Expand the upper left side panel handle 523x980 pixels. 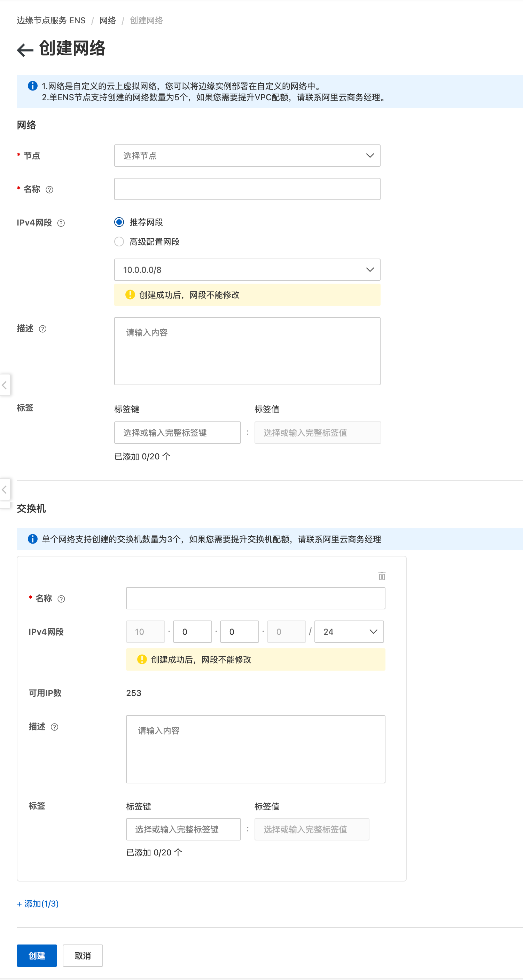(5, 385)
